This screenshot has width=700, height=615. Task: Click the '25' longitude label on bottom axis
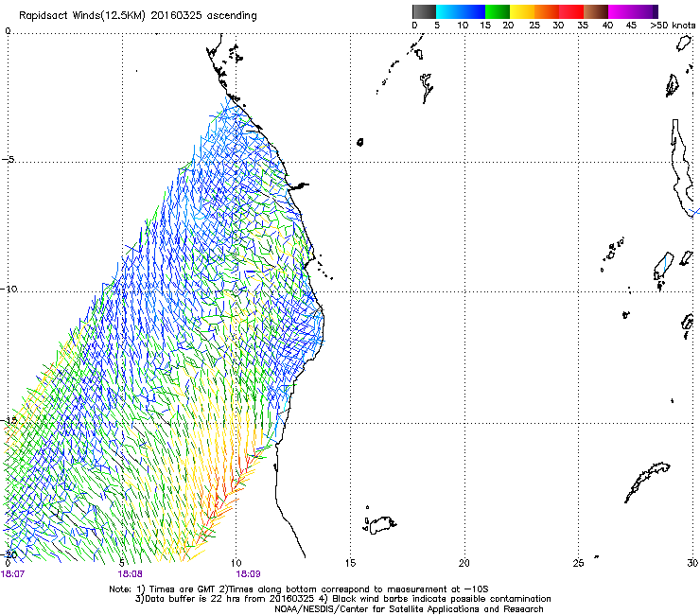578,563
